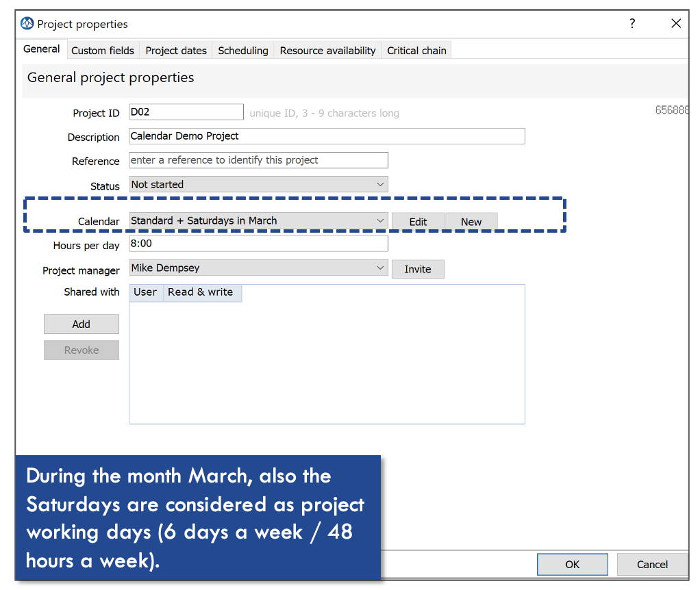Screen dimensions: 700x590
Task: Click the Cancel button
Action: tap(652, 565)
